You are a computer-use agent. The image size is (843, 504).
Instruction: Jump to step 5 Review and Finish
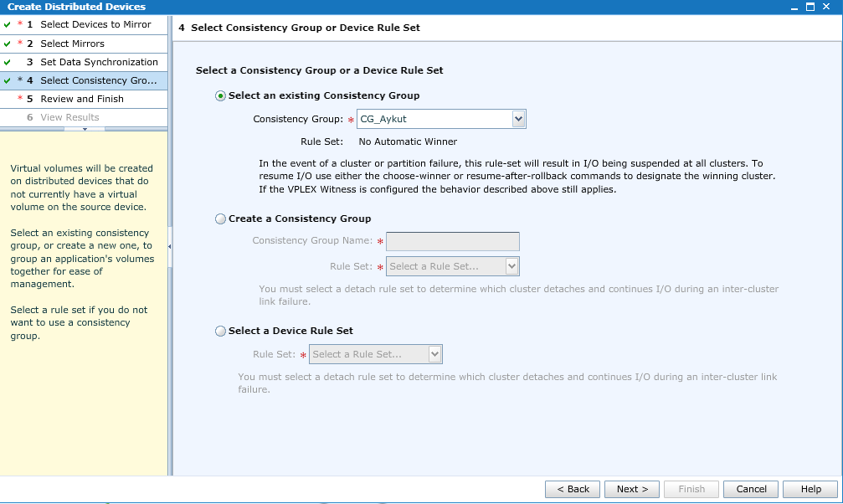[84, 99]
